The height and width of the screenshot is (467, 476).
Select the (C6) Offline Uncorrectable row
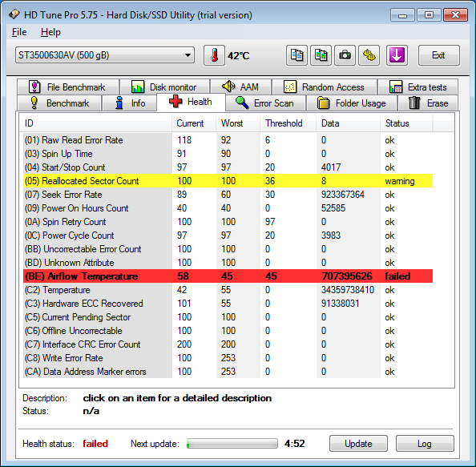click(x=228, y=331)
